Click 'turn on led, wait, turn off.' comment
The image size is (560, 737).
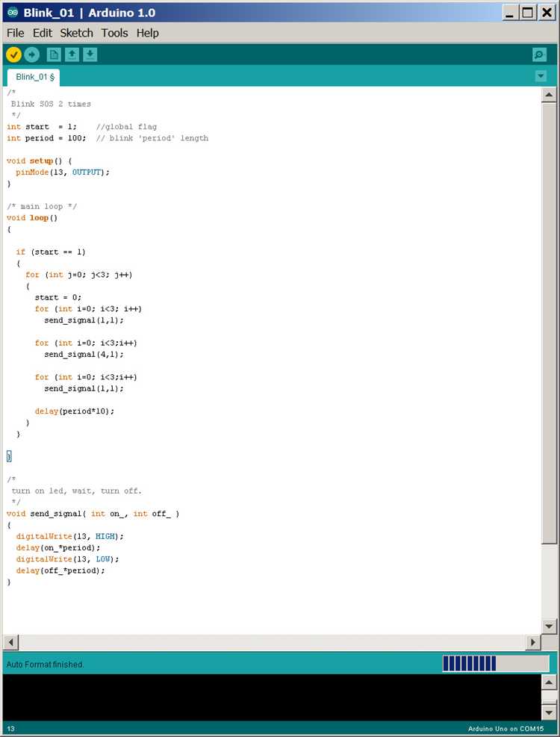point(76,491)
